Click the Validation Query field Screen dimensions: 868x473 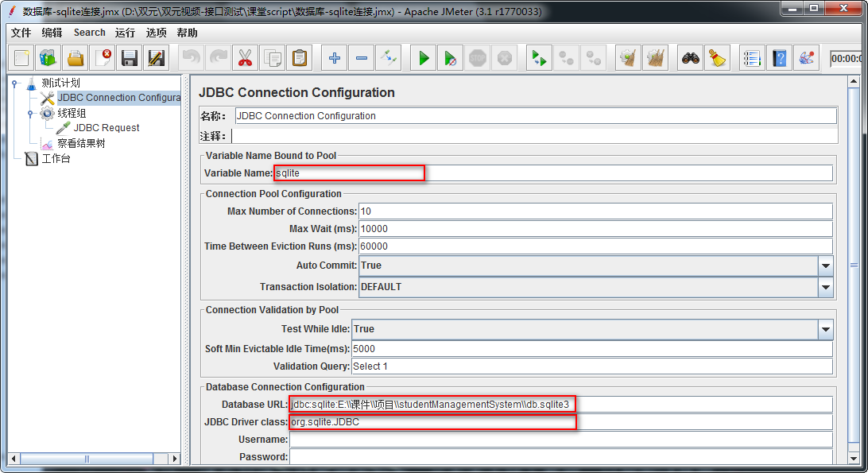592,366
